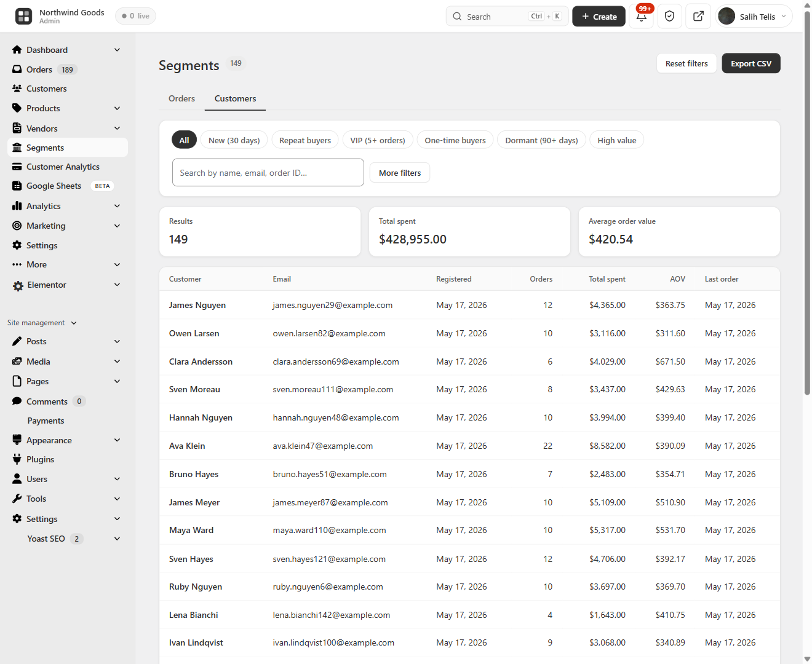
Task: Focus the top Search box
Action: [x=507, y=17]
